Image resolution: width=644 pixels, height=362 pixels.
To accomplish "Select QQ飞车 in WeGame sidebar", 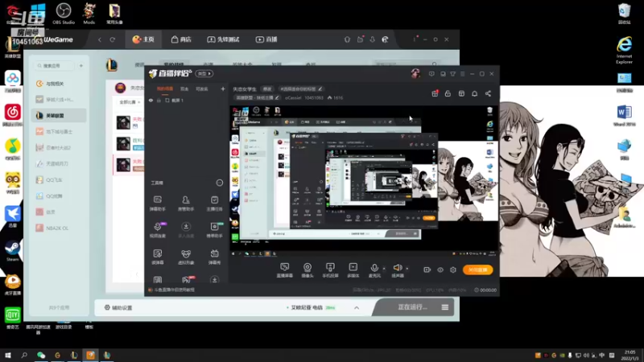I will (x=59, y=179).
